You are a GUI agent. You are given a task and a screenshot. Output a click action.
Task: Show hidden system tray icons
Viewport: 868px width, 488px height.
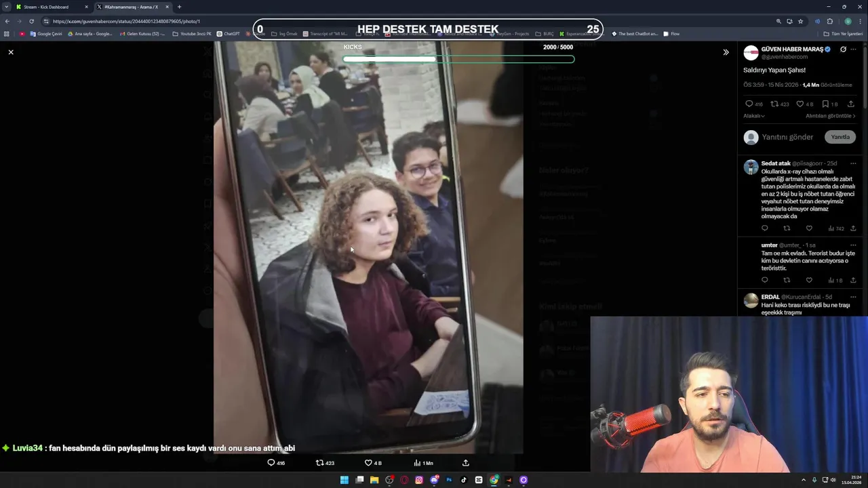(804, 480)
